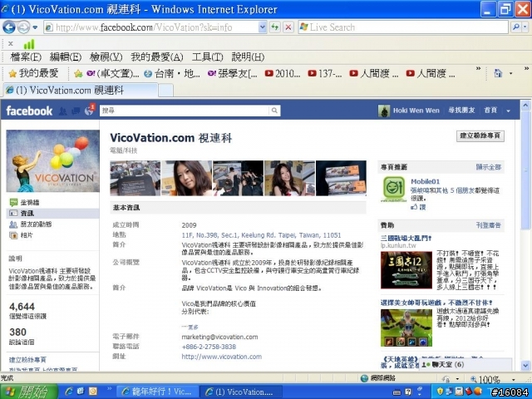Click the empty new tab button
The image size is (532, 399).
(165, 91)
